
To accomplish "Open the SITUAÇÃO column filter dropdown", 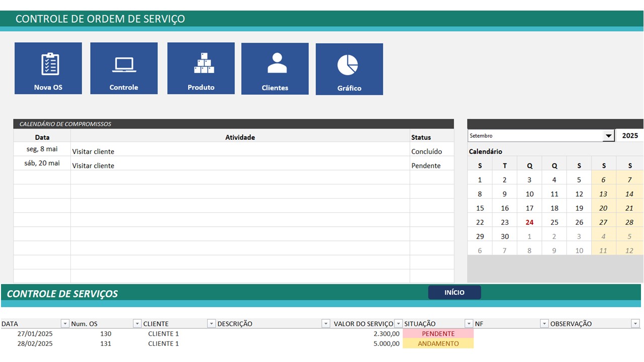I will coord(469,324).
